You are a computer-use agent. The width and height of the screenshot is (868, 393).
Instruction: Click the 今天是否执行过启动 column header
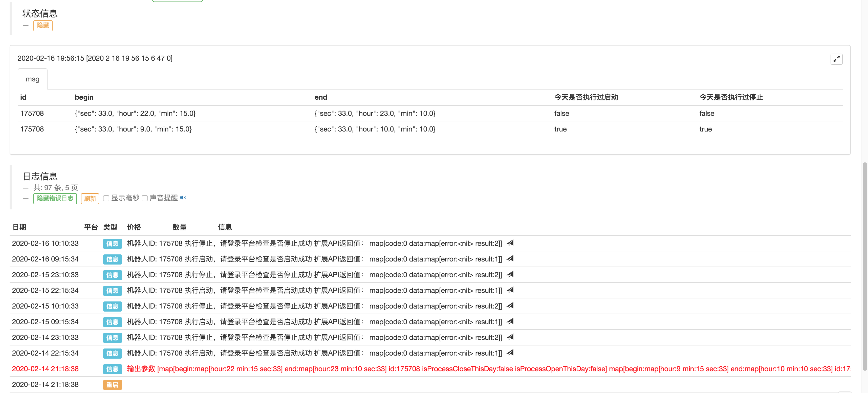point(586,97)
